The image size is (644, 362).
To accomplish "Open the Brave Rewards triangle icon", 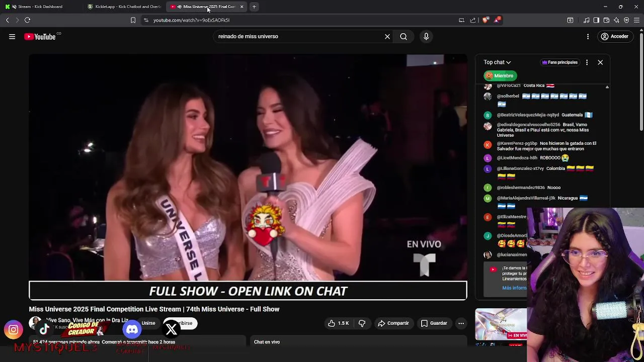I will point(497,20).
